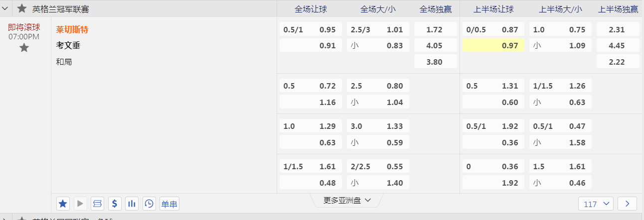Image resolution: width=644 pixels, height=220 pixels.
Task: Pick full-time handicap 0.5/1 at 0.95
Action: 311,29
